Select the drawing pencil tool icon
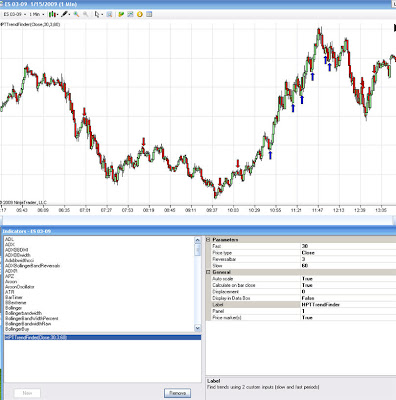 click(x=64, y=14)
